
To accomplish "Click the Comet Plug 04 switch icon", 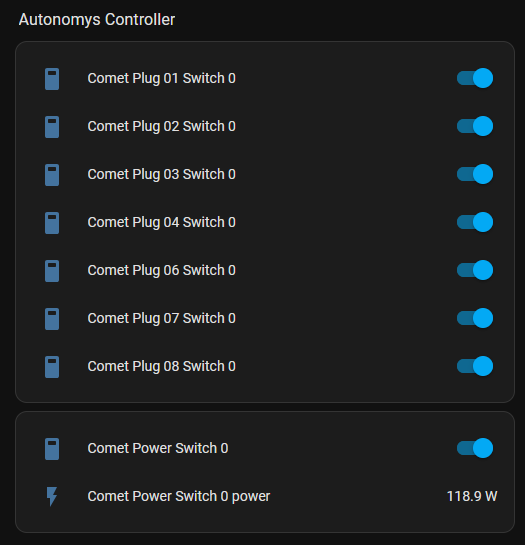I will [x=52, y=223].
